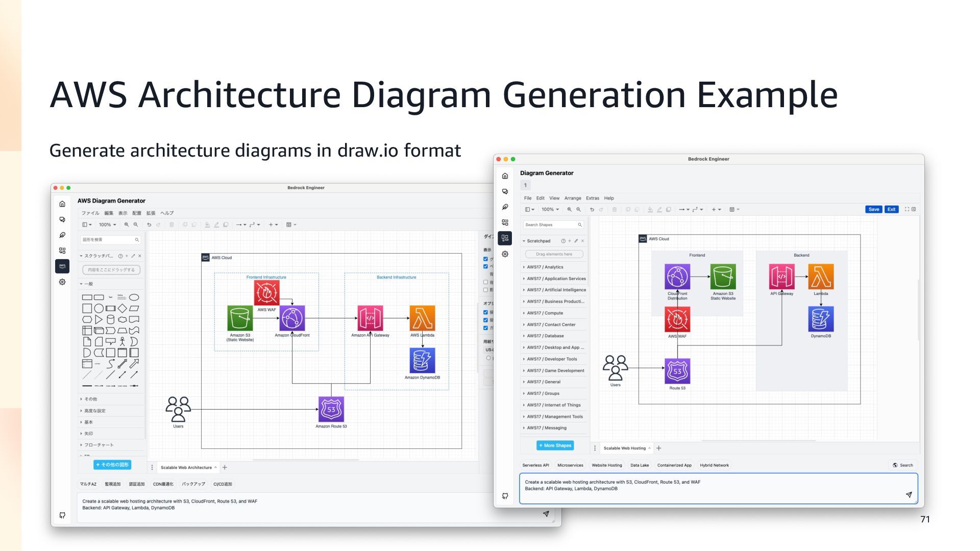Zoom out using right window toolbar
980x551 pixels.
(x=578, y=210)
